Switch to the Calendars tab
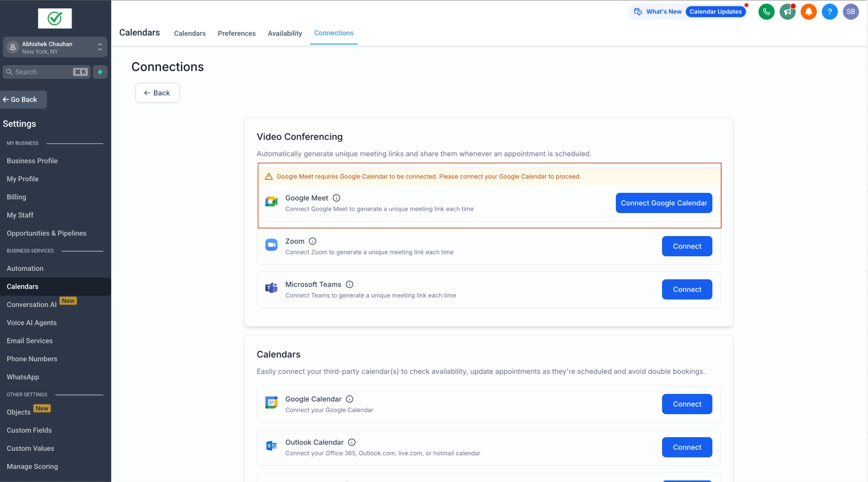This screenshot has height=482, width=868. (190, 34)
